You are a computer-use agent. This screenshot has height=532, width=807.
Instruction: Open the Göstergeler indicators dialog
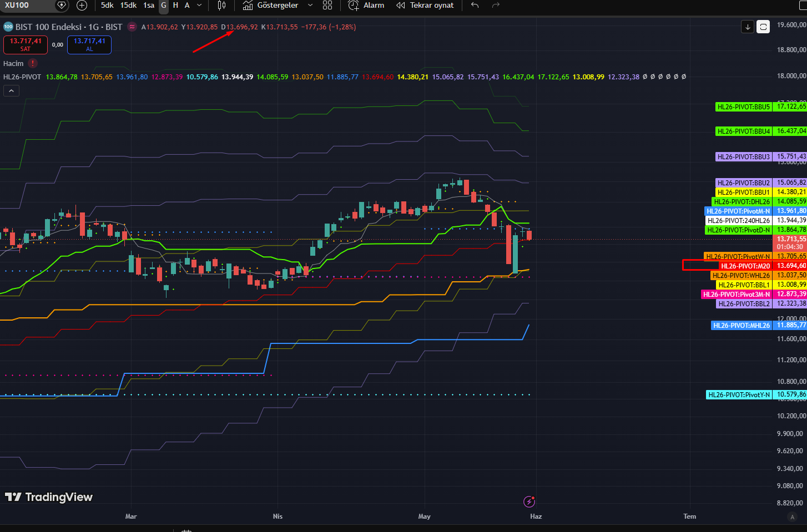[271, 6]
